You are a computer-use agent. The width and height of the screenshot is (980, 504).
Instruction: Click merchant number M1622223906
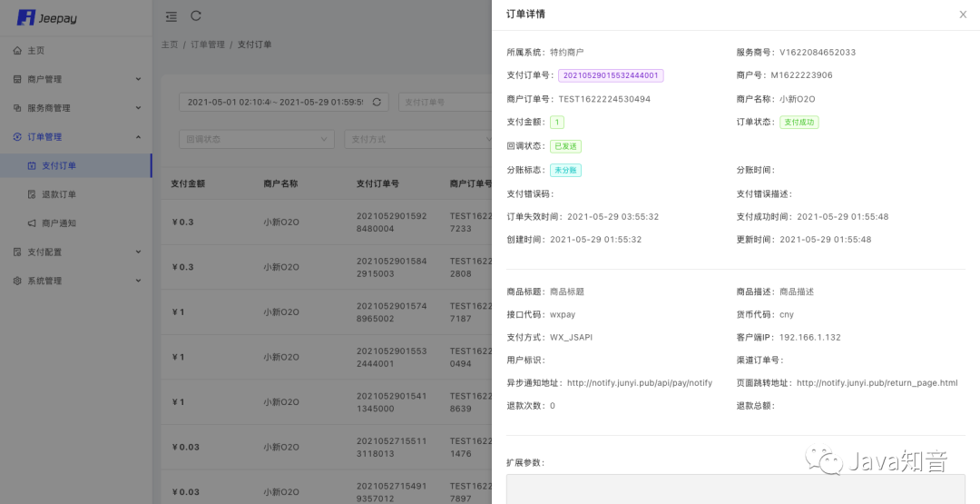pos(801,75)
